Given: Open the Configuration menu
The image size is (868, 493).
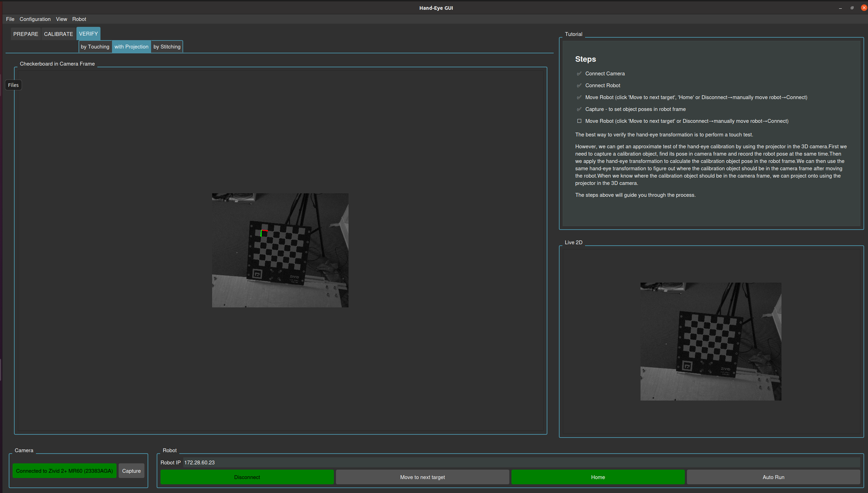Looking at the screenshot, I should [35, 19].
